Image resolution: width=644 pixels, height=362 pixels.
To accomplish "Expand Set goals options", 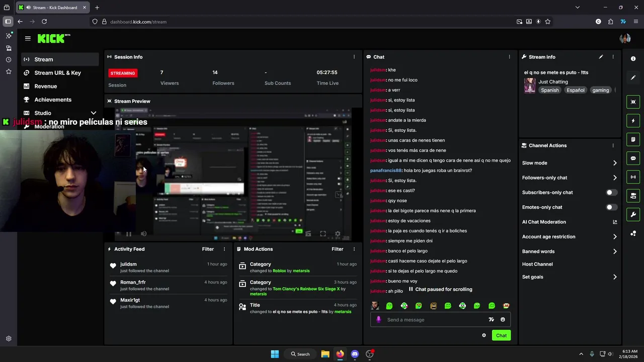I will 614,277.
